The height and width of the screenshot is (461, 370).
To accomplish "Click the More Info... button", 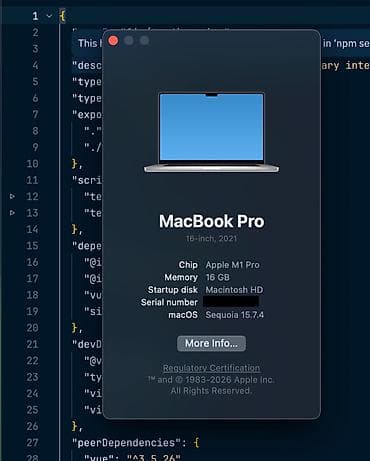I will pos(211,343).
